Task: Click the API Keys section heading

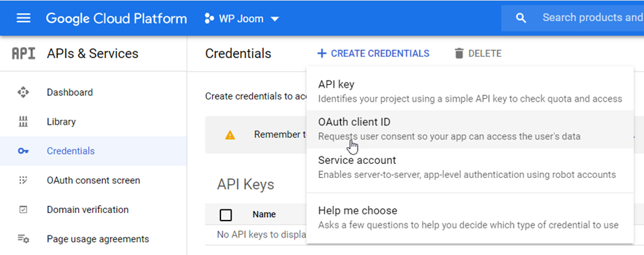Action: pyautogui.click(x=246, y=185)
